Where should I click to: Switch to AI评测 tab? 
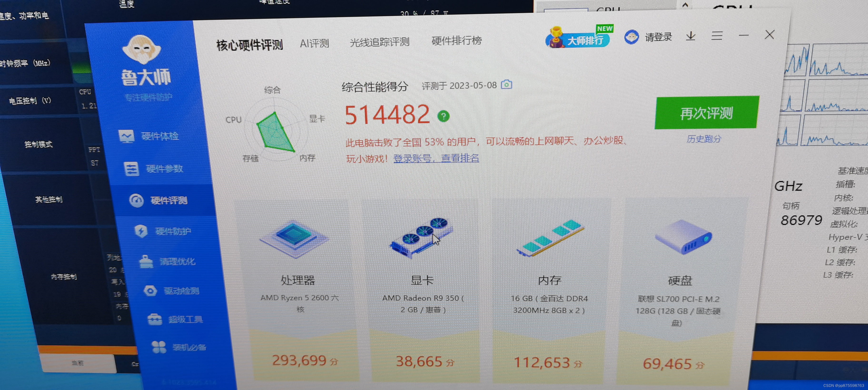point(314,43)
